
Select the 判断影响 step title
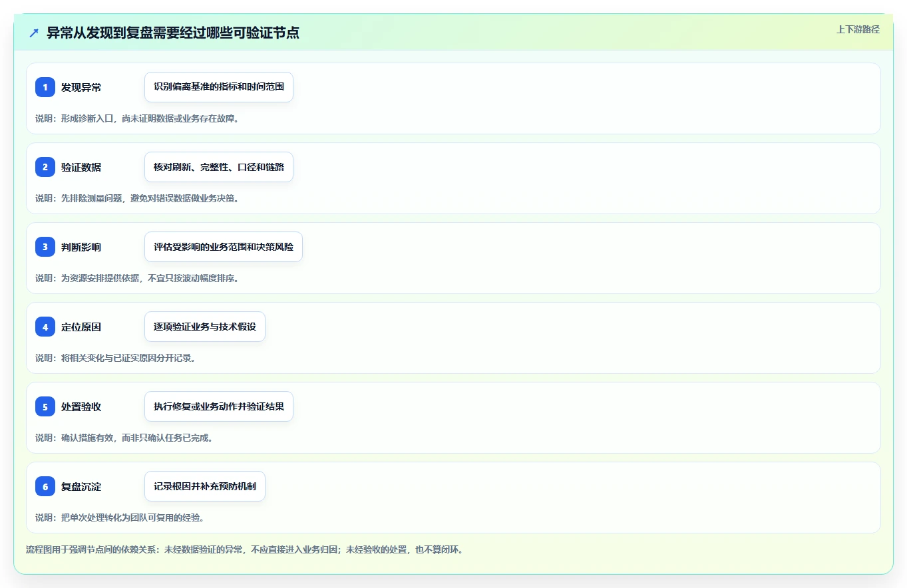81,247
